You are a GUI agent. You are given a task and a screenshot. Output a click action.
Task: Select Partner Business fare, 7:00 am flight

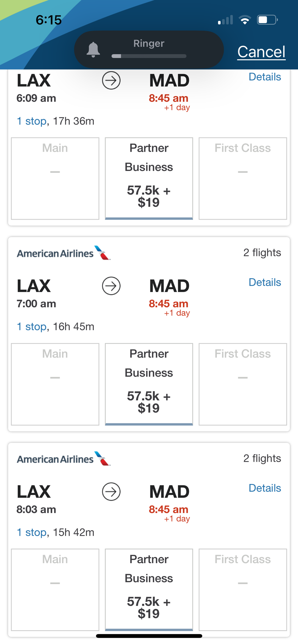149,384
